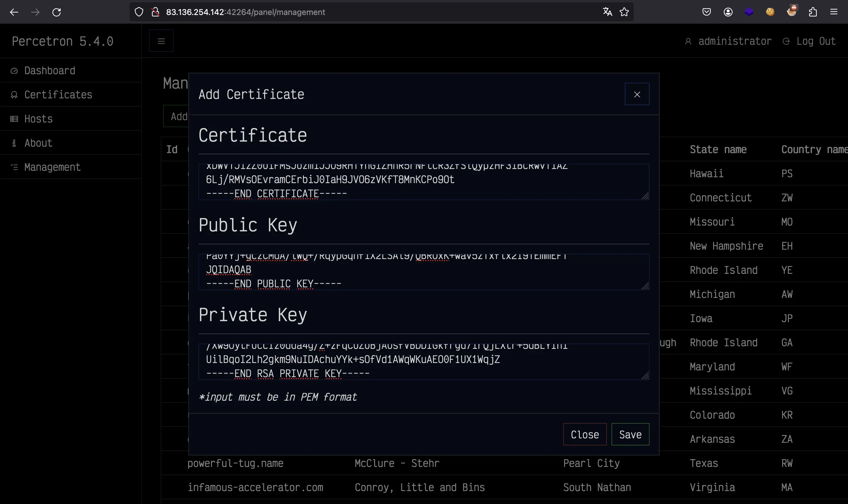Click the hamburger sidebar toggle icon
The image size is (848, 504).
click(x=161, y=41)
